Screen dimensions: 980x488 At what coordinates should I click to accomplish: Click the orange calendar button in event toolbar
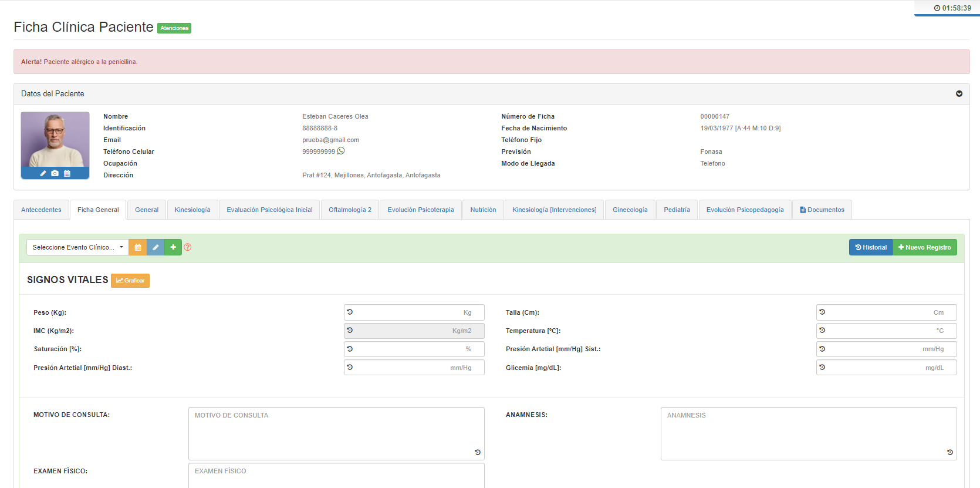click(138, 247)
